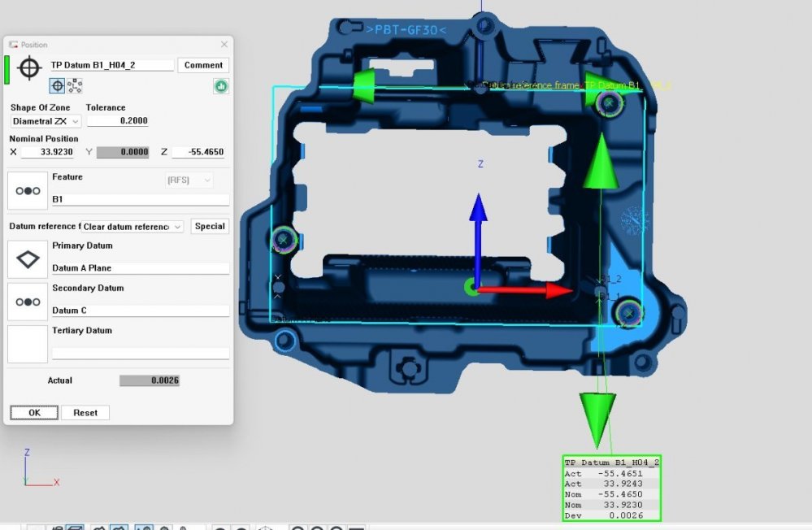Select the TP Datum B1_H04_2 result label
Viewport: 812px width, 530px height.
(x=611, y=462)
